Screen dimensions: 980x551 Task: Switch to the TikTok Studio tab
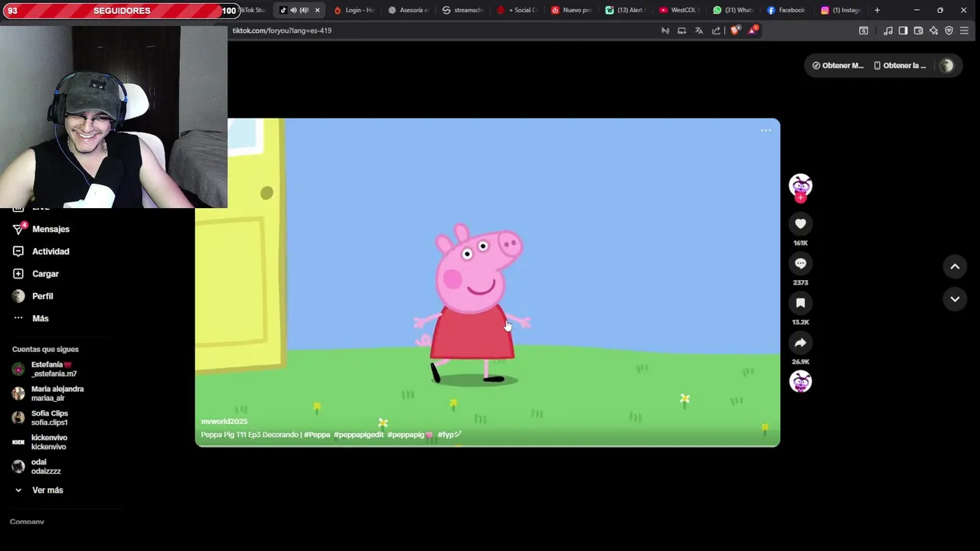[x=252, y=10]
